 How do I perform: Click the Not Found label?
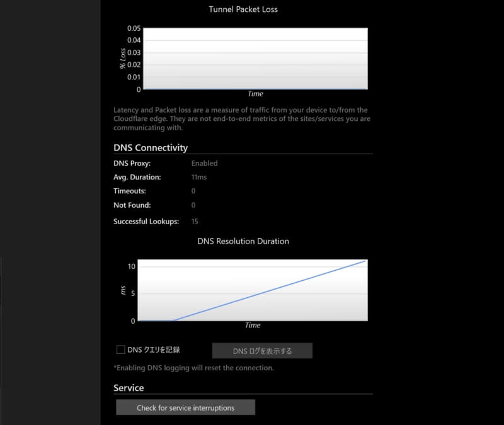pos(132,205)
